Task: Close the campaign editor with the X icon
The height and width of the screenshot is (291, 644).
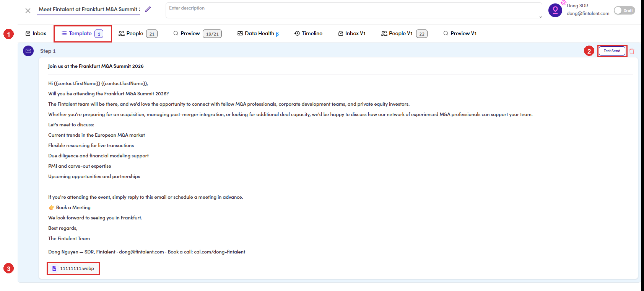Action: tap(28, 11)
